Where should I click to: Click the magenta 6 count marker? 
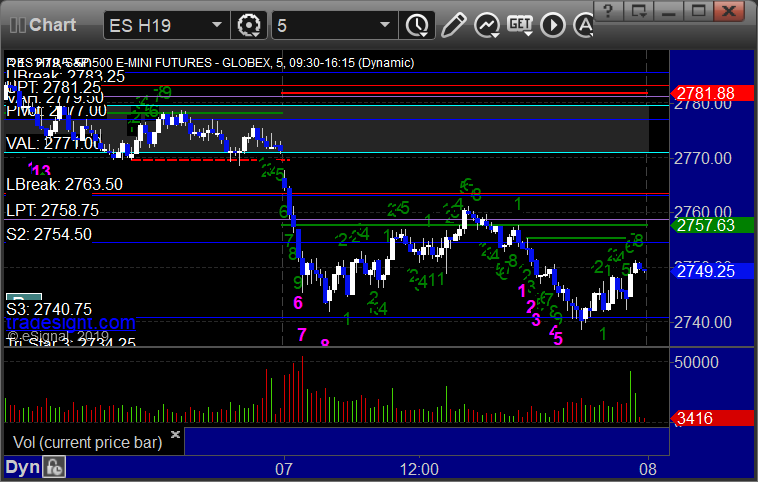tap(298, 303)
